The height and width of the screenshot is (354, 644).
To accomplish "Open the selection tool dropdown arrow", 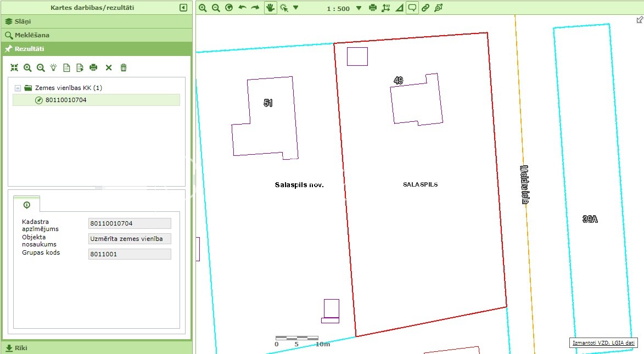I will (296, 8).
